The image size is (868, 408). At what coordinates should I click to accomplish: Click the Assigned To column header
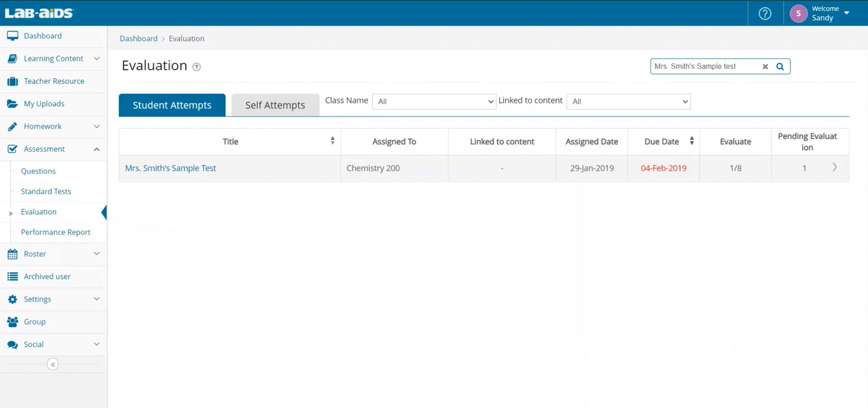(x=394, y=141)
